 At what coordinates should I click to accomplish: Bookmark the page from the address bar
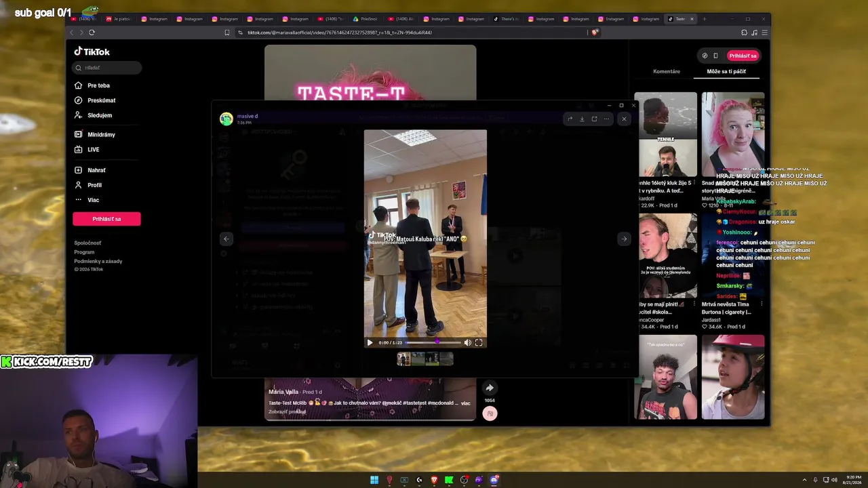click(x=227, y=33)
